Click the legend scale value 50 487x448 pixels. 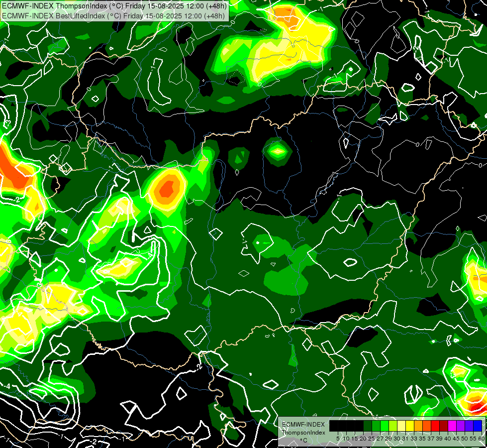pos(465,439)
